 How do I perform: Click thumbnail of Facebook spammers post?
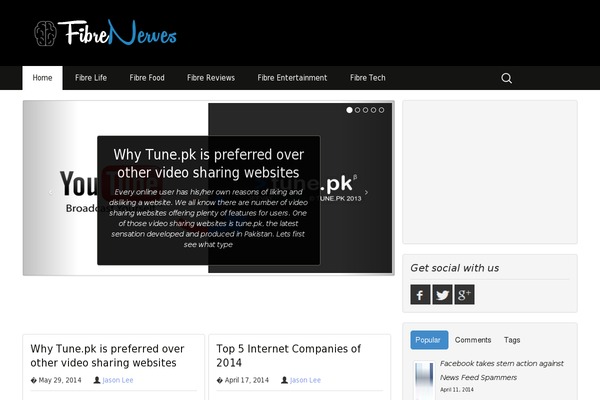pyautogui.click(x=424, y=380)
